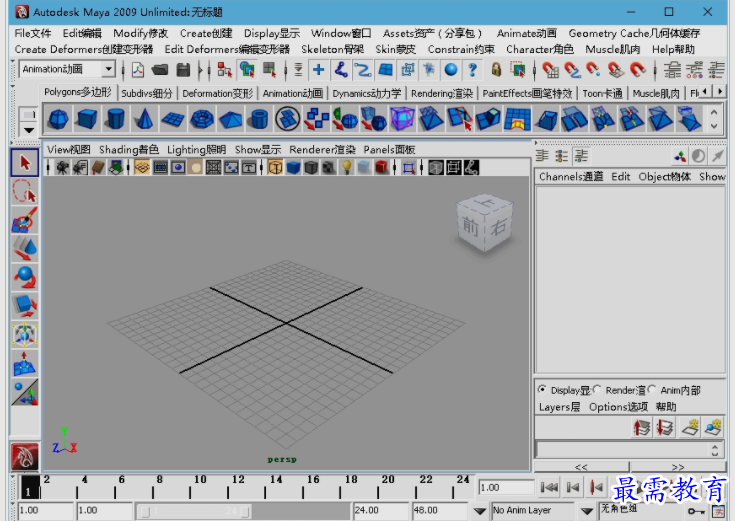Click the save scene disk icon
The image size is (735, 521).
coord(183,70)
